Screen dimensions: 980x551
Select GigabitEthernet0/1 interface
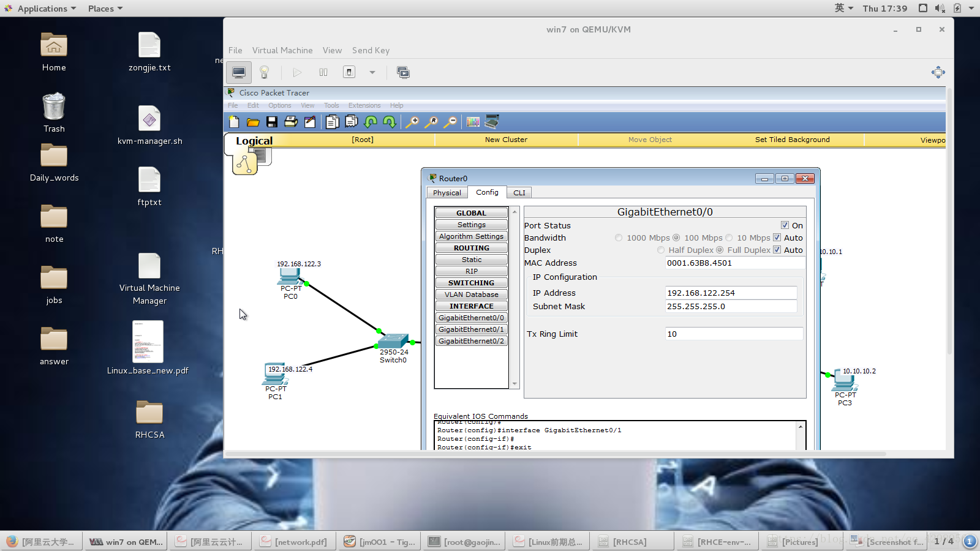[x=472, y=329]
